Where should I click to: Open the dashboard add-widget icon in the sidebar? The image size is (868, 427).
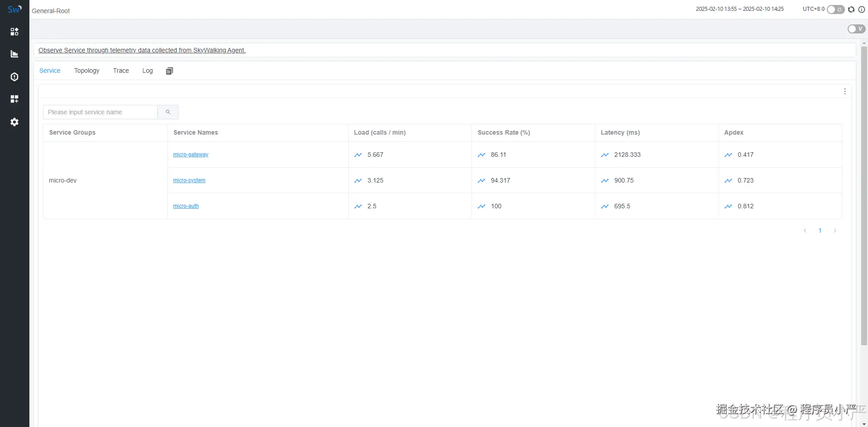point(14,99)
